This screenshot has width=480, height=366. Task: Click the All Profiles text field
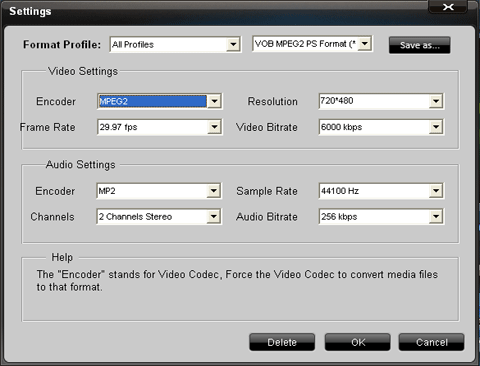pyautogui.click(x=168, y=44)
